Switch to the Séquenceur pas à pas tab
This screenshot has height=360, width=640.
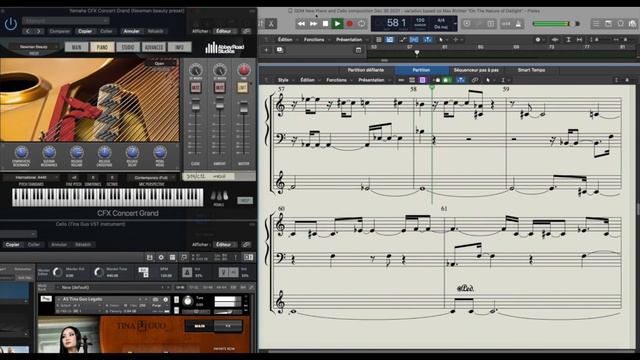[x=476, y=70]
